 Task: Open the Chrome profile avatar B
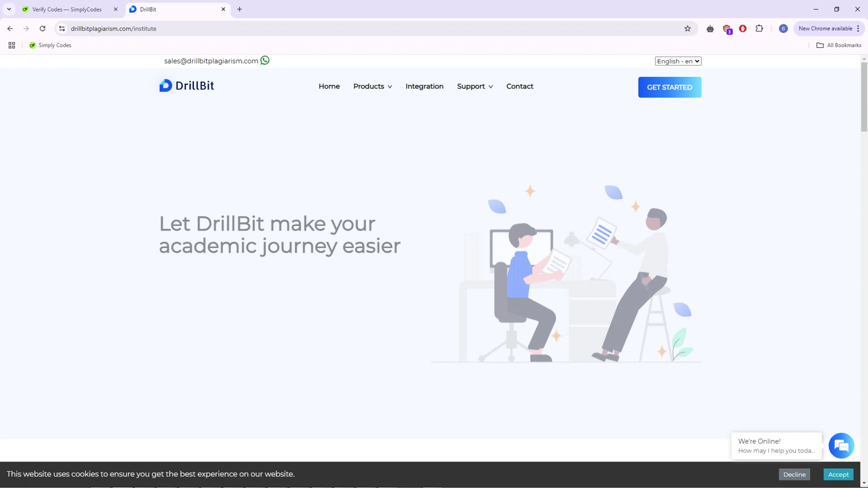tap(783, 28)
